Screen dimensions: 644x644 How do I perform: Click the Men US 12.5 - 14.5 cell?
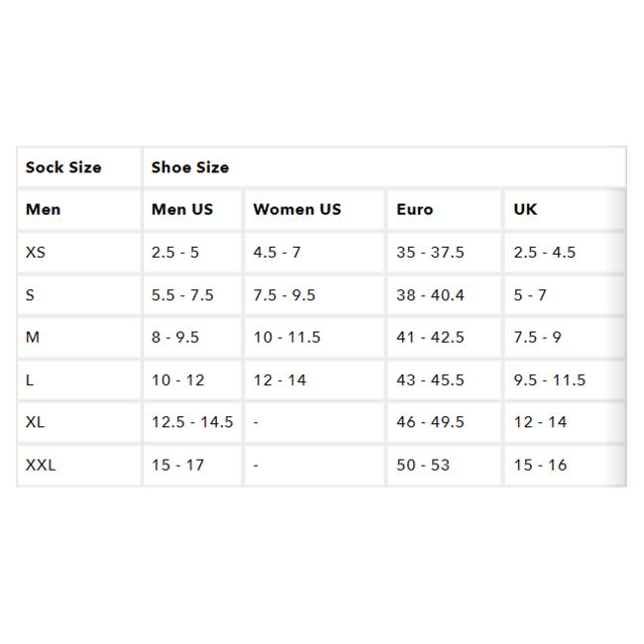[192, 423]
